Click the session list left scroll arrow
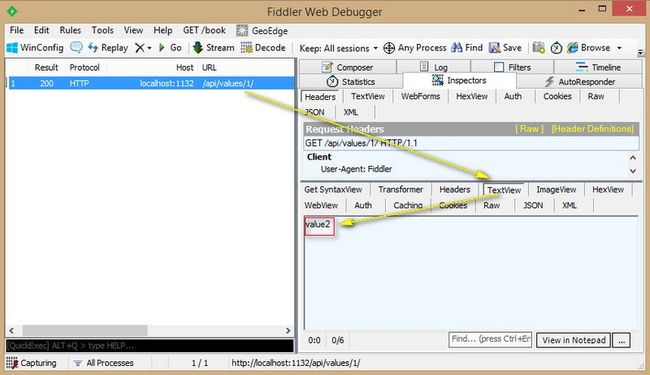Screen dimensions: 650x375 pyautogui.click(x=12, y=331)
